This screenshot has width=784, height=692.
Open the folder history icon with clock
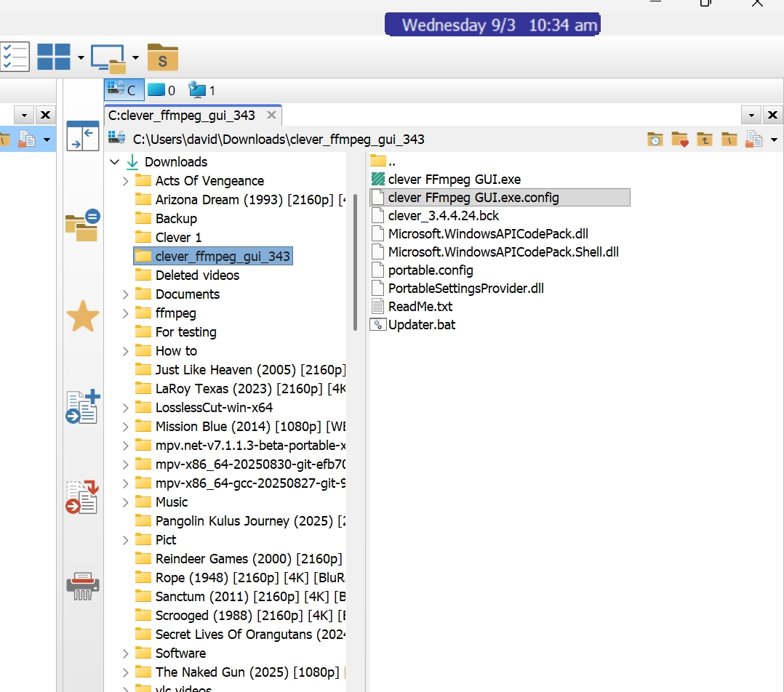655,140
